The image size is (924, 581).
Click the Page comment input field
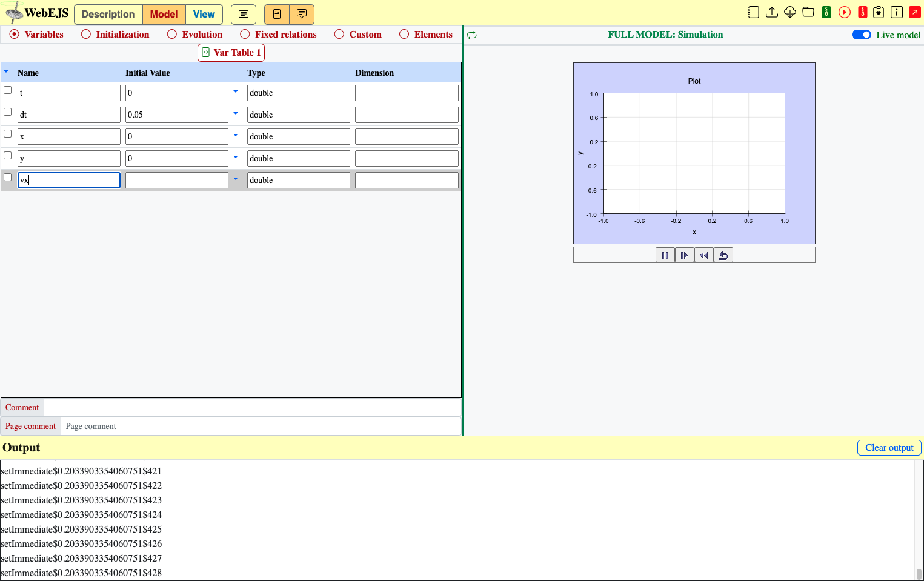pyautogui.click(x=261, y=427)
